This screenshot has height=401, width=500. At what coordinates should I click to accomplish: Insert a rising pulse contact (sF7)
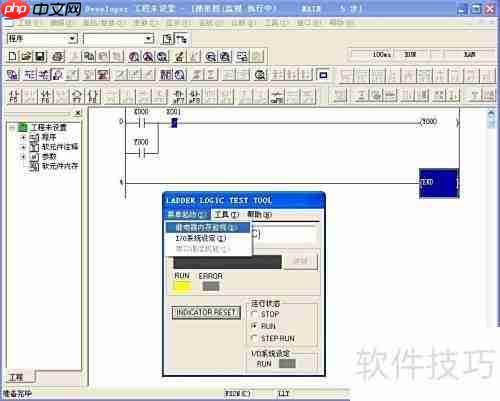[179, 96]
